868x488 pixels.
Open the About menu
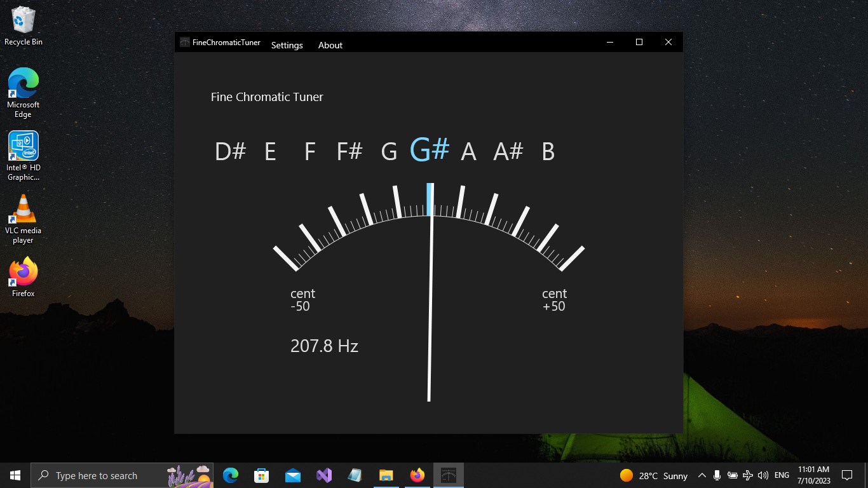330,45
